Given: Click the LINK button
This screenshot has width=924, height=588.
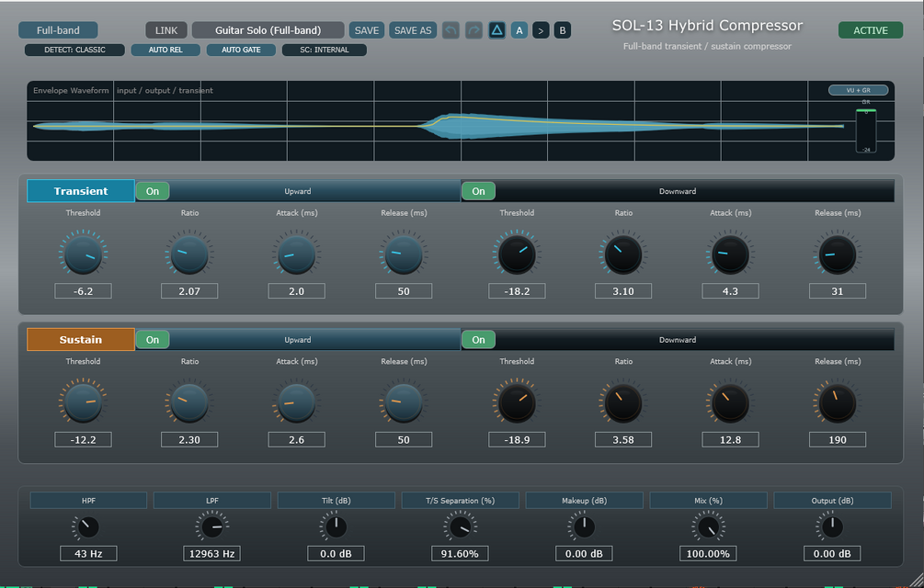Looking at the screenshot, I should (x=166, y=30).
